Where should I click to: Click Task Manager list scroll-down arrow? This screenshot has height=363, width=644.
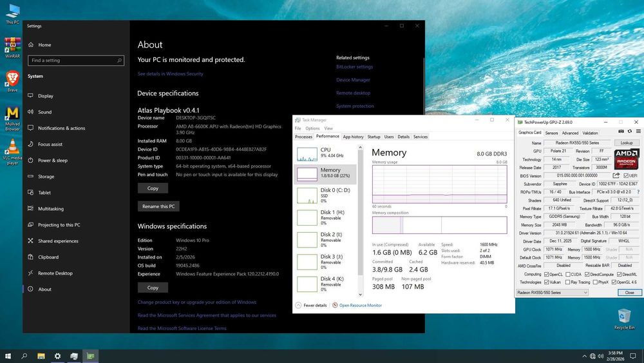click(x=360, y=295)
